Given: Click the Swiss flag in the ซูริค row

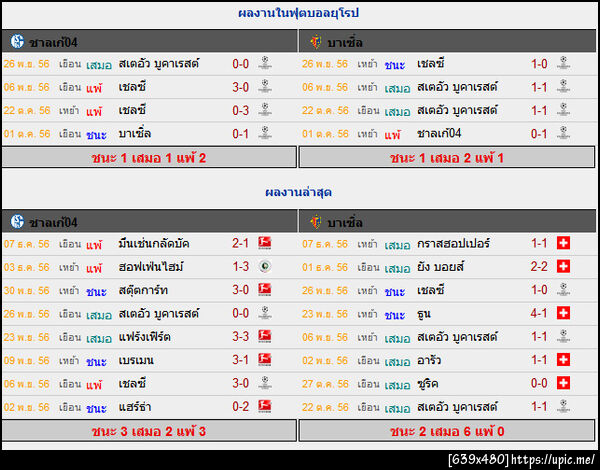Looking at the screenshot, I should [x=563, y=383].
